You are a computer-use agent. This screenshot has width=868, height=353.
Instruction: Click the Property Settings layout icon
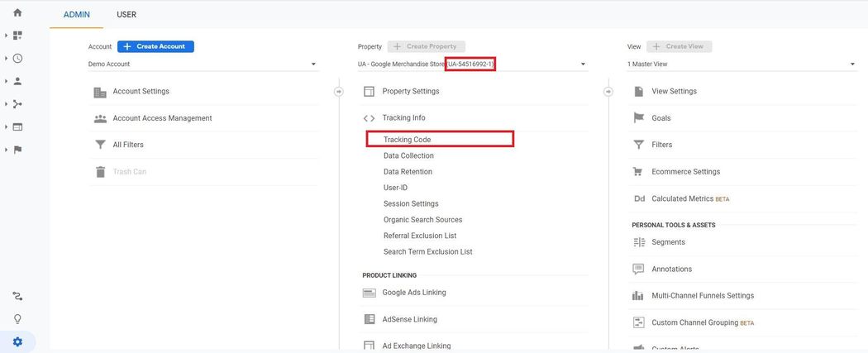369,92
